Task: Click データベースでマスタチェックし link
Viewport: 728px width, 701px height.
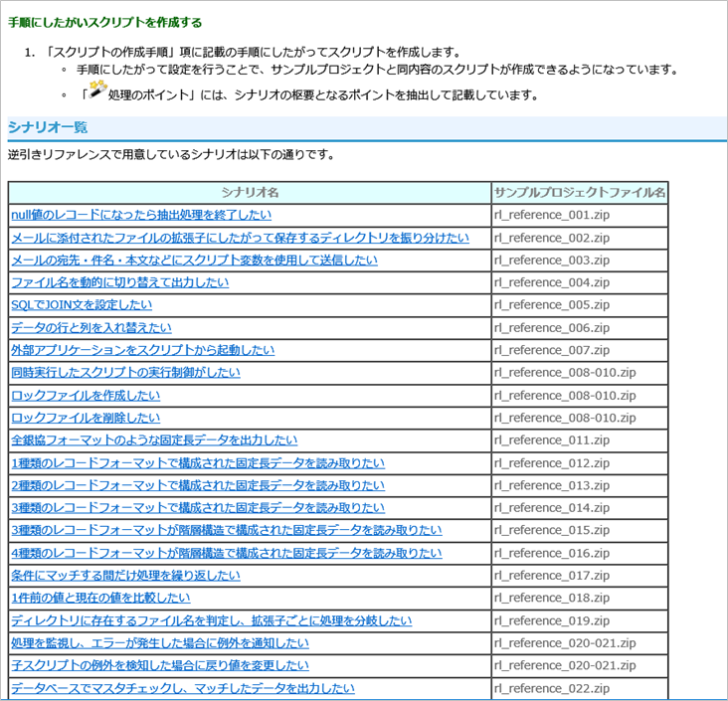Action: pos(182,688)
